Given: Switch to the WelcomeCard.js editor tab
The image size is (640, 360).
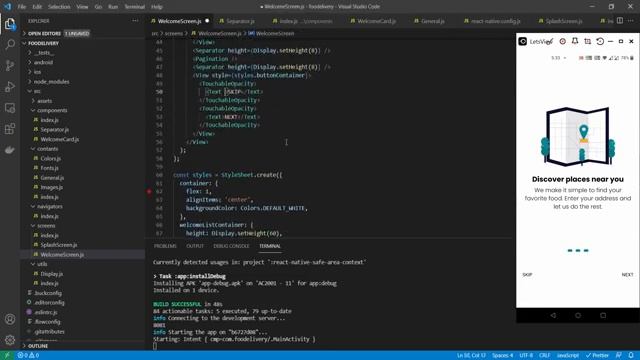Looking at the screenshot, I should pos(376,21).
